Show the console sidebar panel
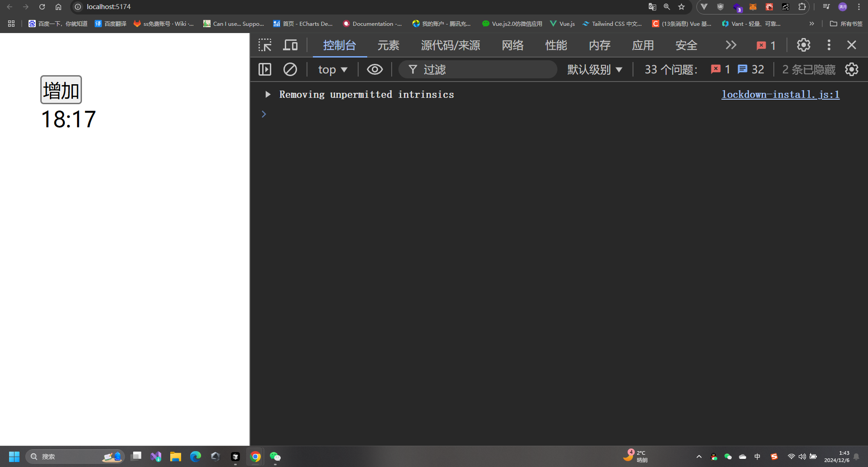This screenshot has height=467, width=868. (265, 69)
